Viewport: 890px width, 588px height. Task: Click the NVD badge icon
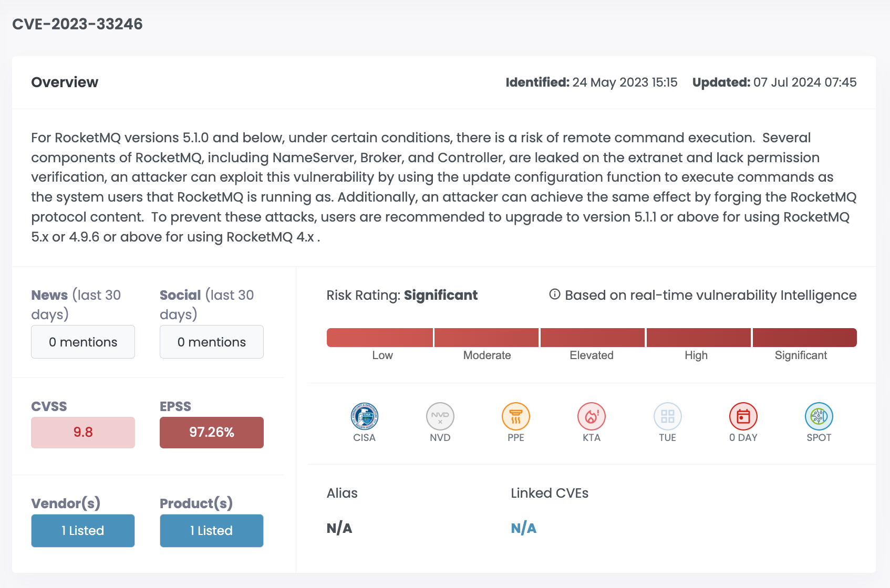pos(440,416)
